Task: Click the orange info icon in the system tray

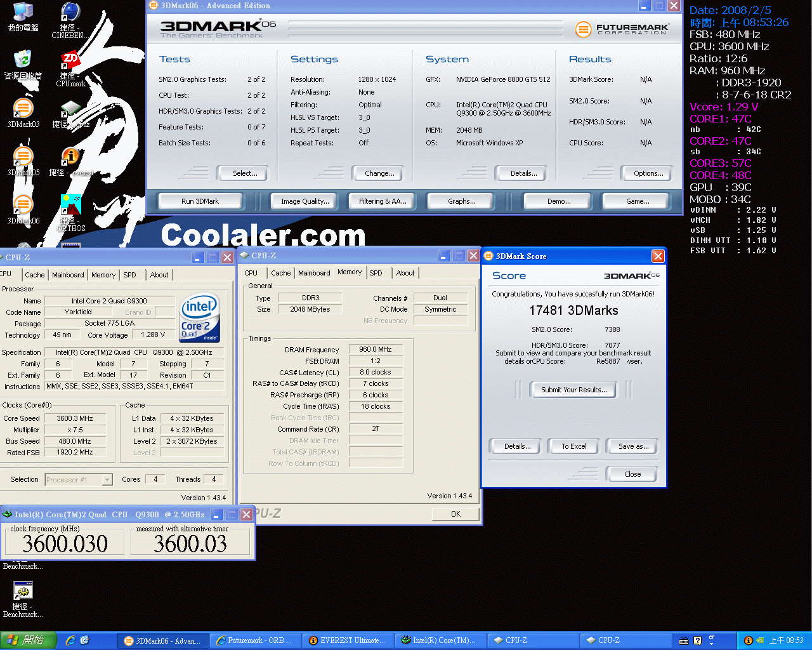Action: (x=748, y=640)
